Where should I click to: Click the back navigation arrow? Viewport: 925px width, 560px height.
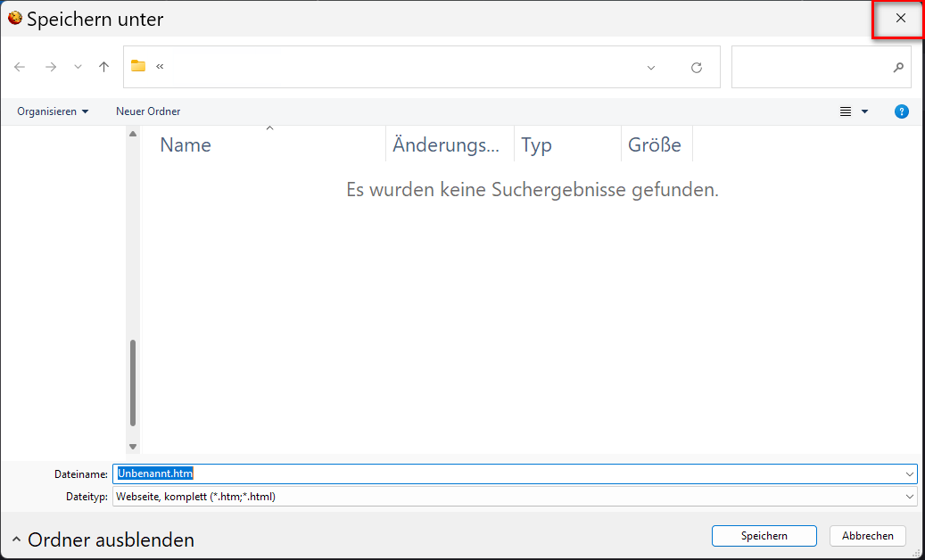[21, 67]
